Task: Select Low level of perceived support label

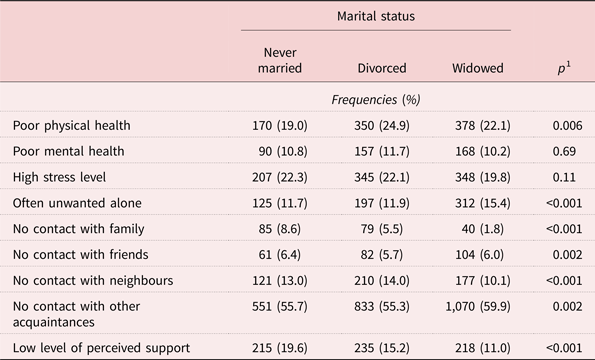Action: pos(101,348)
